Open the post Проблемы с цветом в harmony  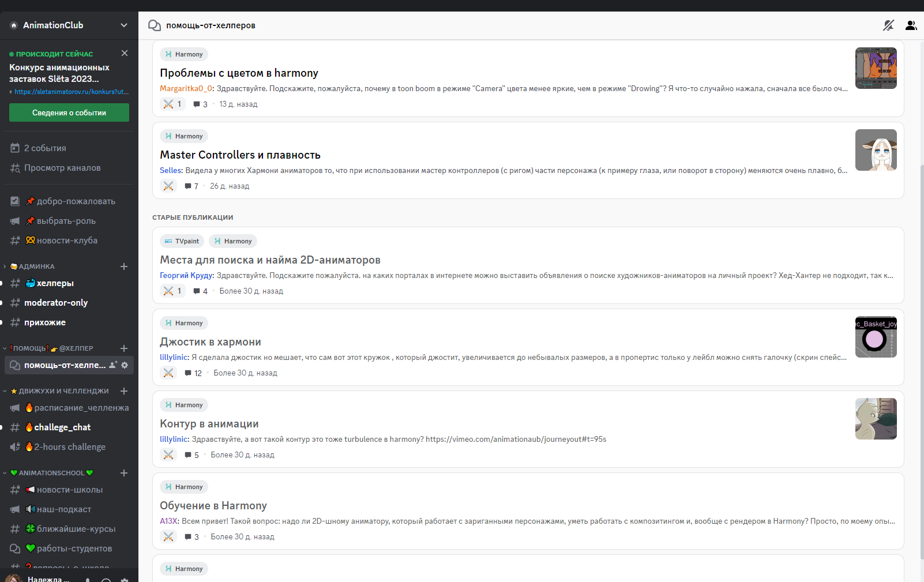(239, 73)
